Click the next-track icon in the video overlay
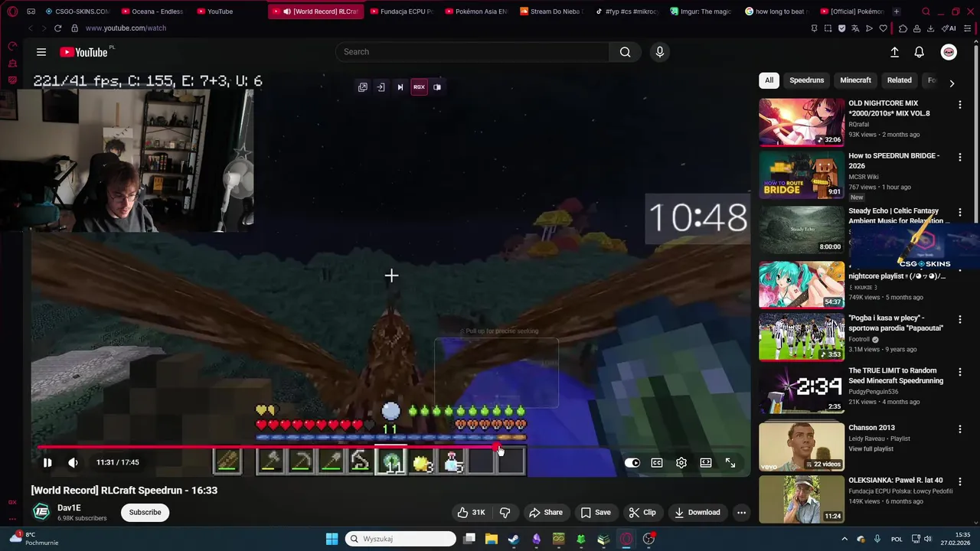980x551 pixels. coord(400,87)
